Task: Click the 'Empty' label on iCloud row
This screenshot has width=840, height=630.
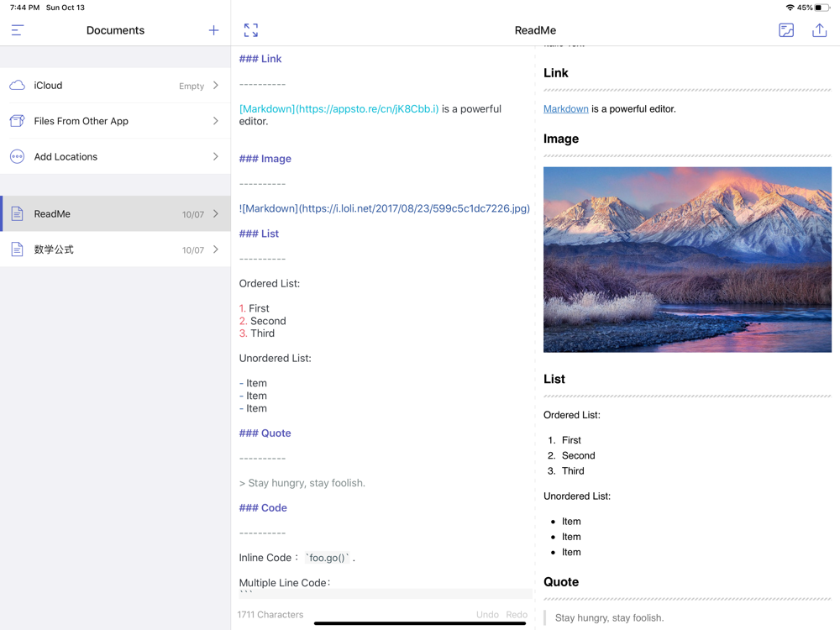Action: click(192, 86)
